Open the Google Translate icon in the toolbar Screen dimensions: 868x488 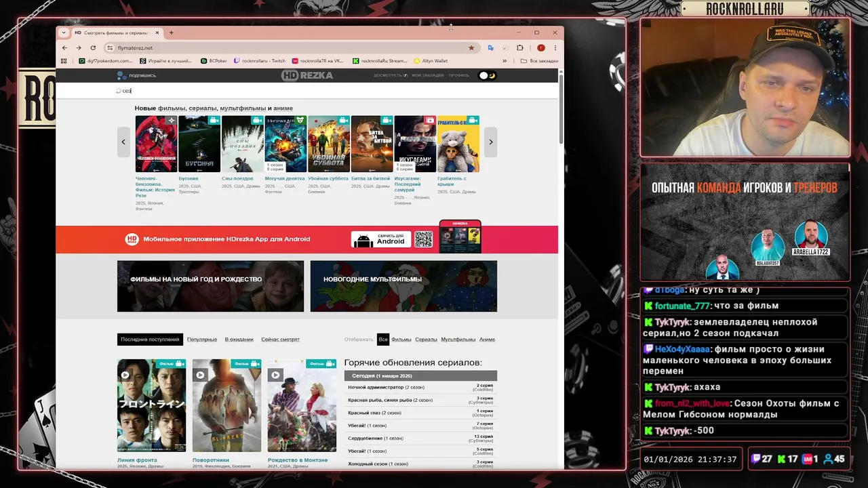490,47
